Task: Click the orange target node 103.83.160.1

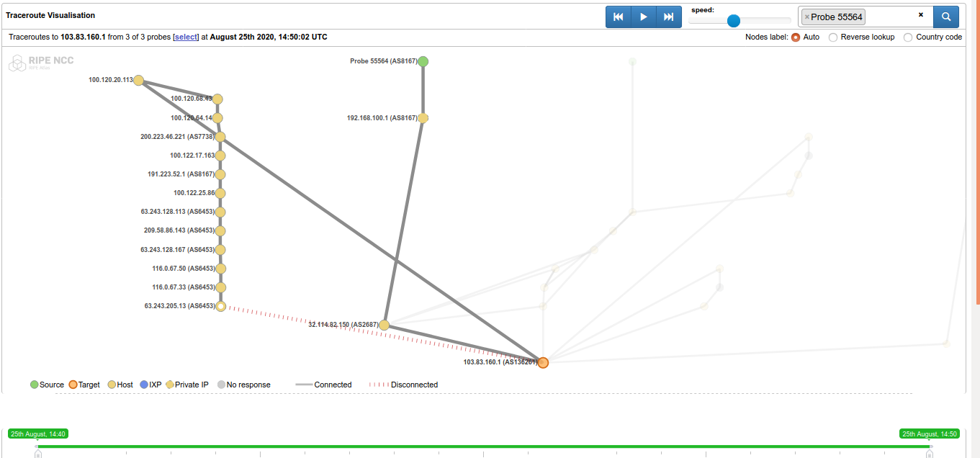Action: pyautogui.click(x=543, y=363)
